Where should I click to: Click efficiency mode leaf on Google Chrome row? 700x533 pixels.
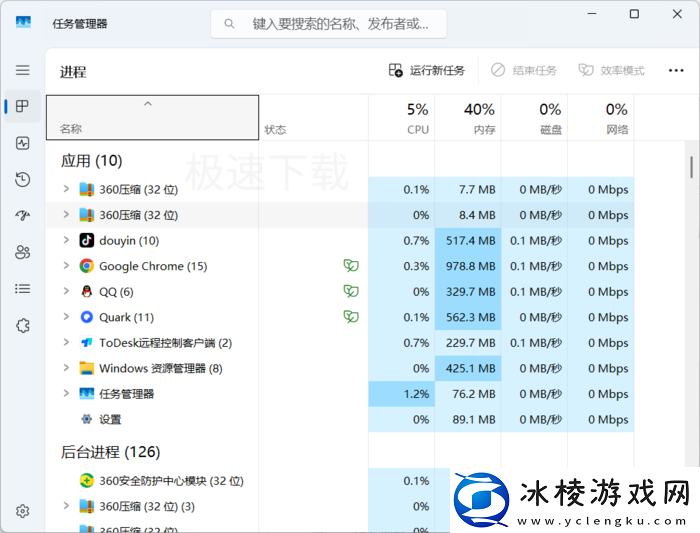[351, 266]
